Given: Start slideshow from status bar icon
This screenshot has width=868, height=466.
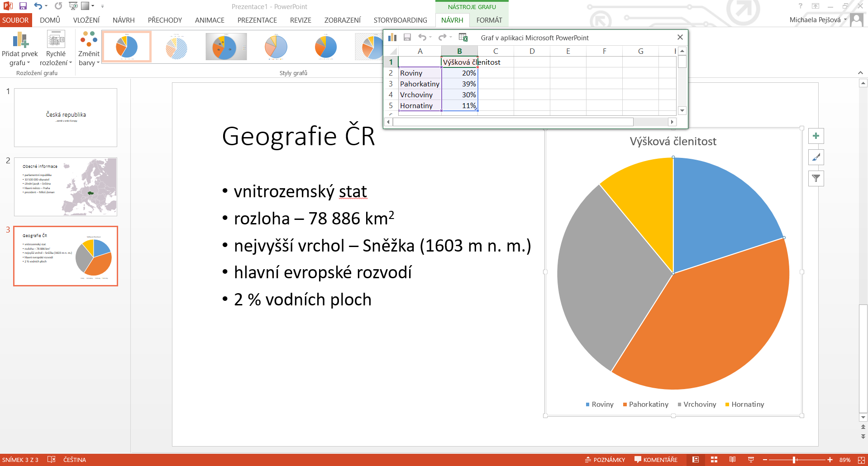Looking at the screenshot, I should click(x=751, y=460).
